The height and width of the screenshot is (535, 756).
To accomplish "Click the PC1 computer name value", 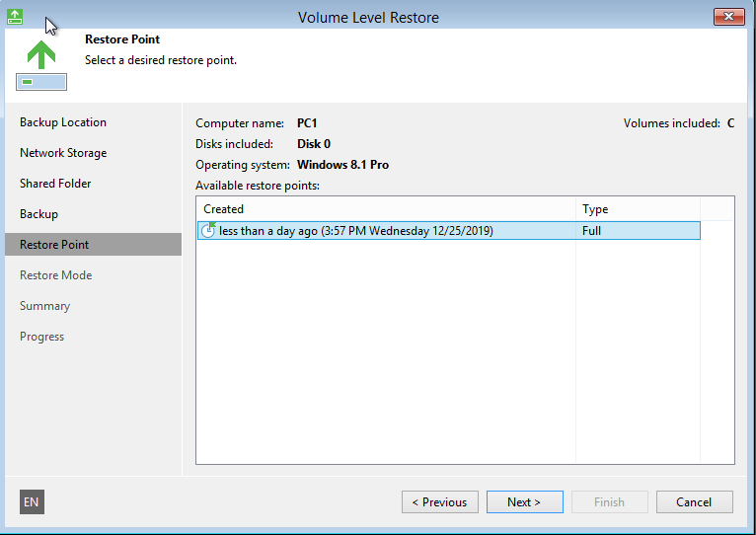I will [307, 123].
